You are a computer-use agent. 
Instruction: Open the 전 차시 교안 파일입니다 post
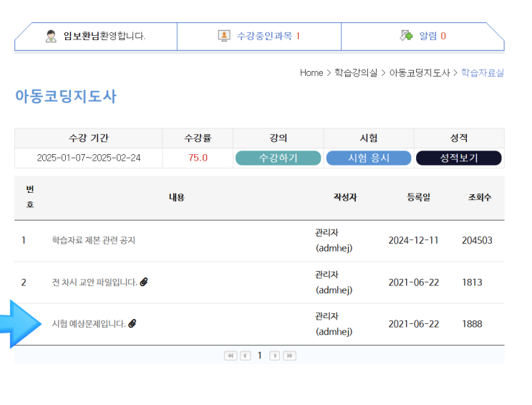(x=95, y=282)
